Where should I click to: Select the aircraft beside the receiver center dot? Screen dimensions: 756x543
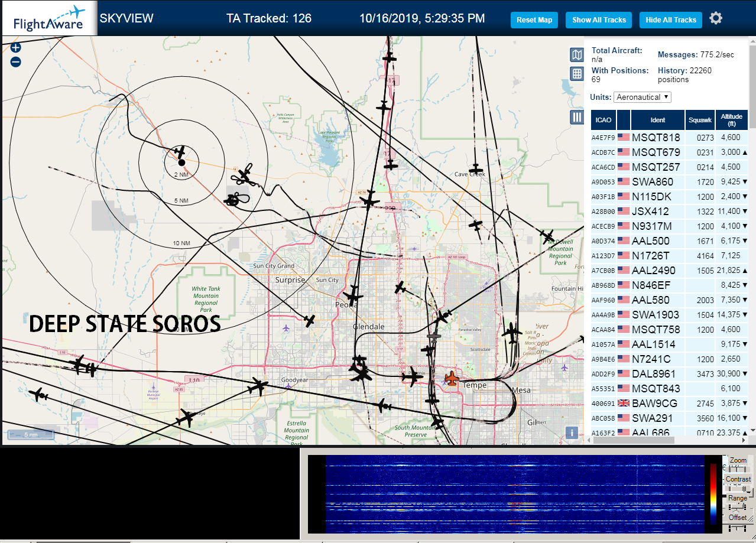[180, 152]
